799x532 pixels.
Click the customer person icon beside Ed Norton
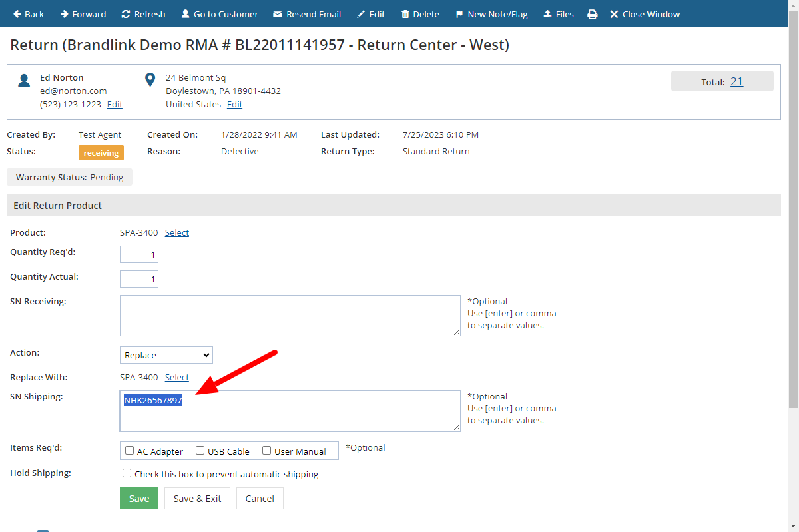(24, 79)
